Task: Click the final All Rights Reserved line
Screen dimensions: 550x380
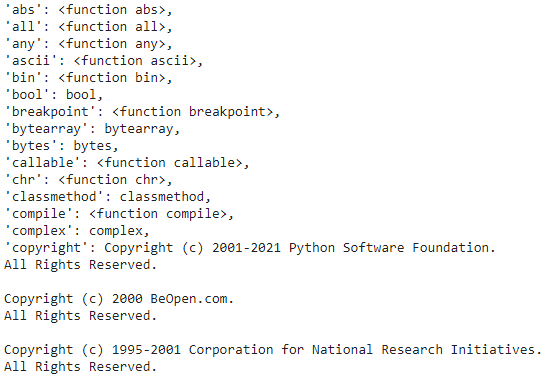Action: (x=80, y=367)
